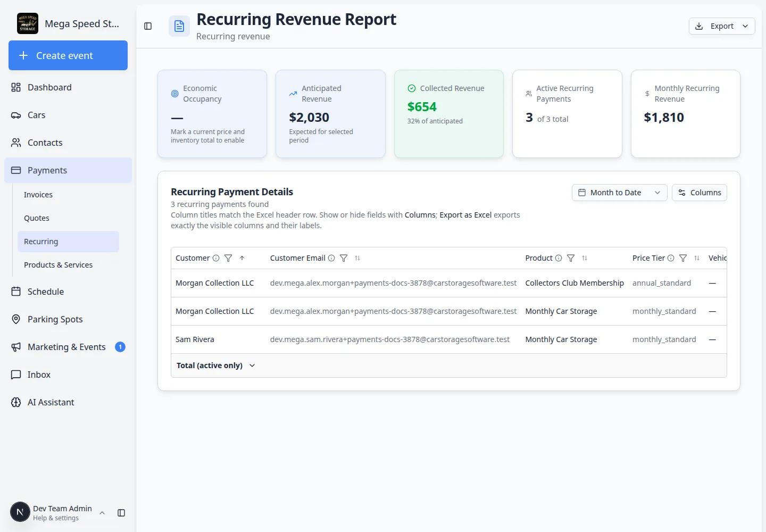
Task: Open the Export dropdown
Action: (x=722, y=26)
